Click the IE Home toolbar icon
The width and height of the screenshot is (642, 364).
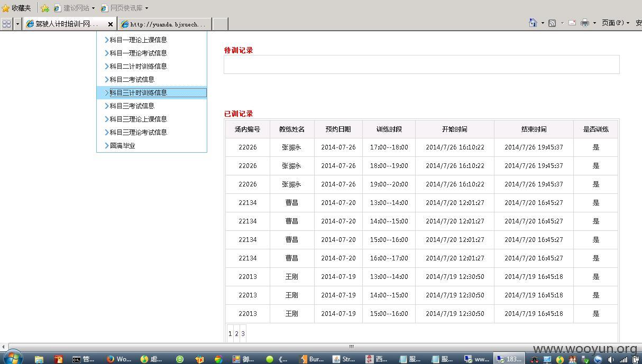[x=533, y=23]
